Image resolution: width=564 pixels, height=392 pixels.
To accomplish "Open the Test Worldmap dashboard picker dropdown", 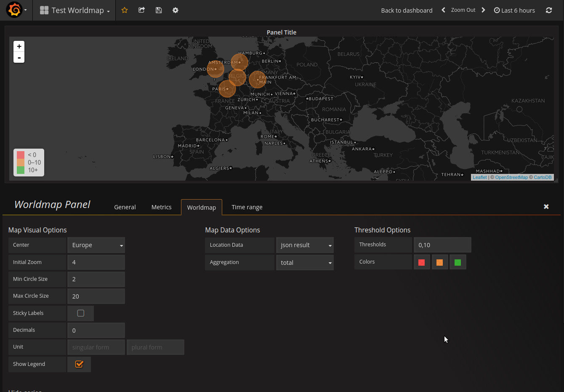I will click(75, 11).
